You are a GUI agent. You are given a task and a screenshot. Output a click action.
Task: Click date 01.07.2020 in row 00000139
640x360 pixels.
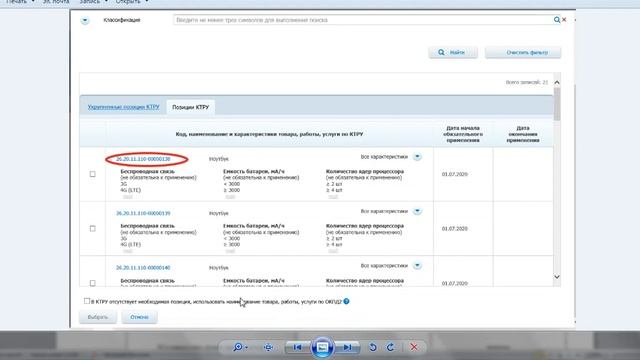pos(455,229)
